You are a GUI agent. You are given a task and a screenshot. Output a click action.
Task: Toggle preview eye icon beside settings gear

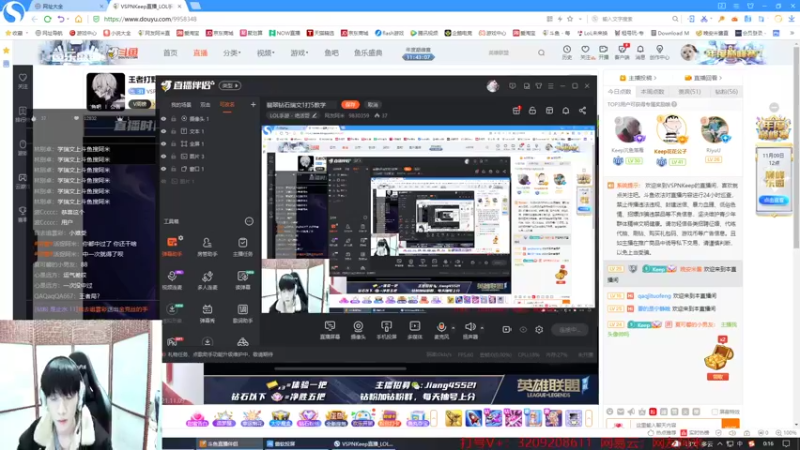[523, 330]
